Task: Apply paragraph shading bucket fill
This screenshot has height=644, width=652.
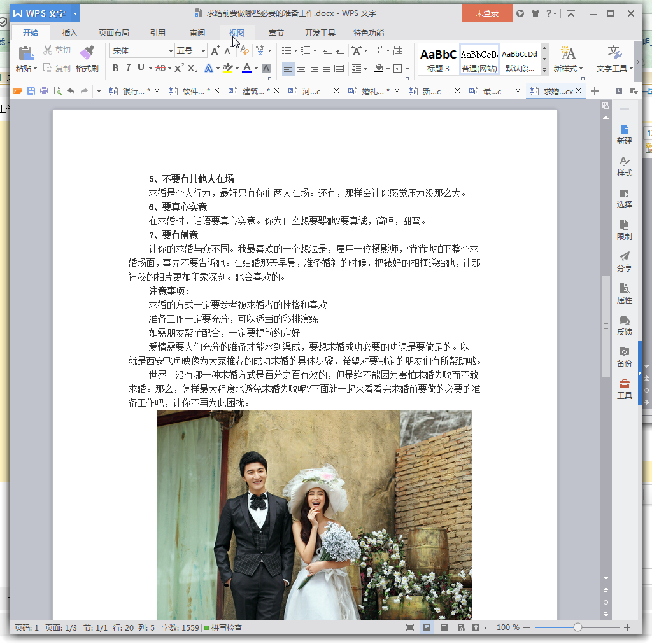Action: [378, 68]
